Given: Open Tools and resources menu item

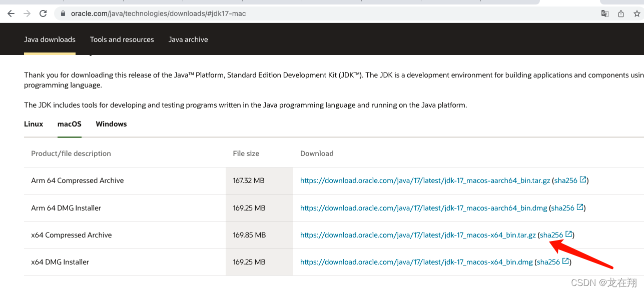Looking at the screenshot, I should (122, 39).
